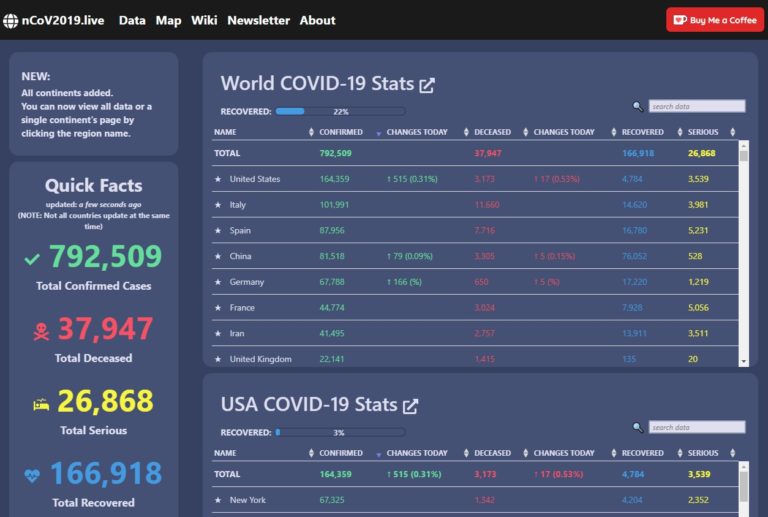Click the checkmark icon beside Total Confirmed

tap(33, 259)
